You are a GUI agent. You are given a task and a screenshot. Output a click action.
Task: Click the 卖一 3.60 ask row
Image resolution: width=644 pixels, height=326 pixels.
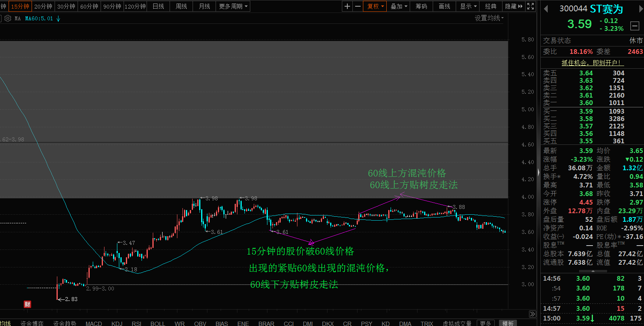pyautogui.click(x=592, y=103)
